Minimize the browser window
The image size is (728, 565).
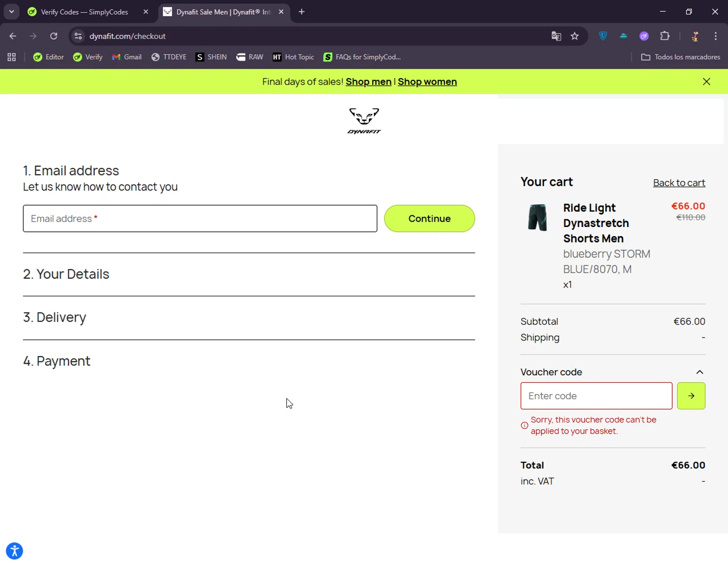(662, 12)
